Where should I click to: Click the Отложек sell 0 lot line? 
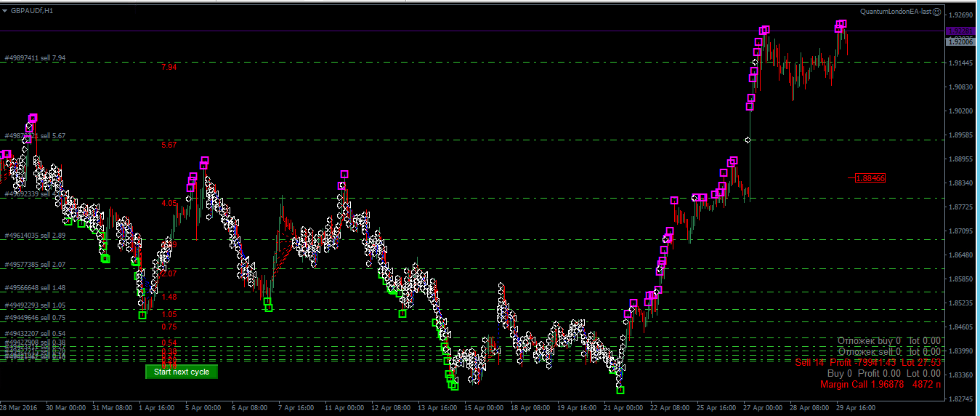(888, 351)
